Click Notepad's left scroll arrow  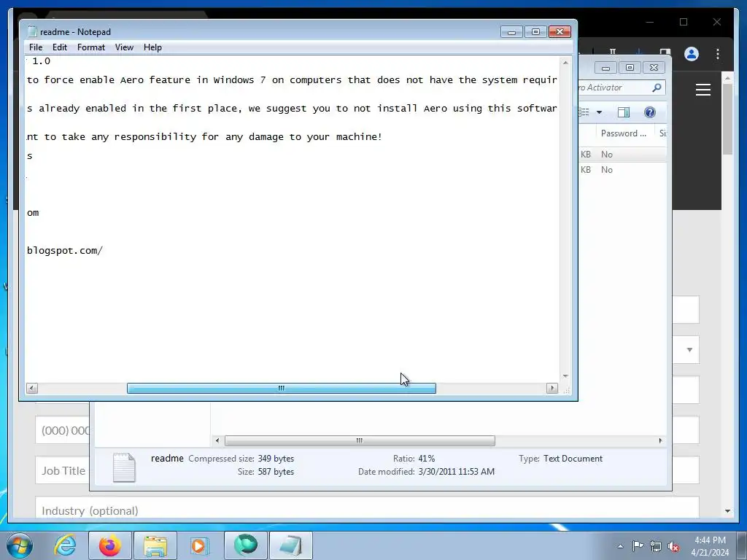pyautogui.click(x=32, y=388)
